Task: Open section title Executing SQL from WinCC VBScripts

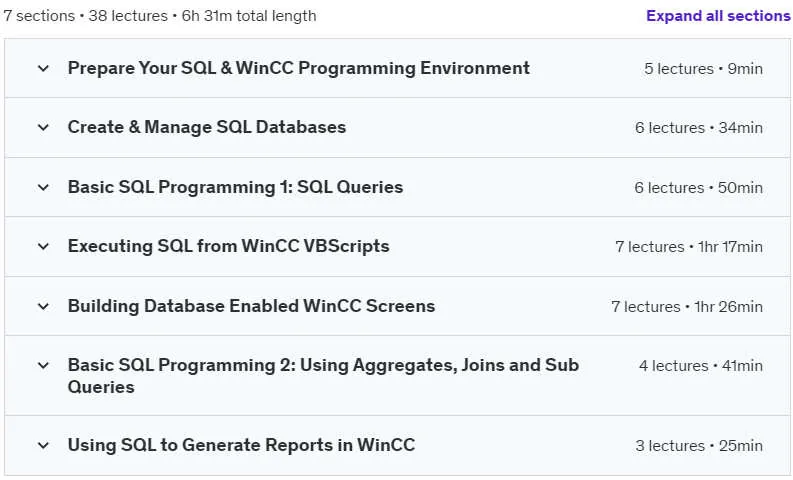Action: [229, 246]
